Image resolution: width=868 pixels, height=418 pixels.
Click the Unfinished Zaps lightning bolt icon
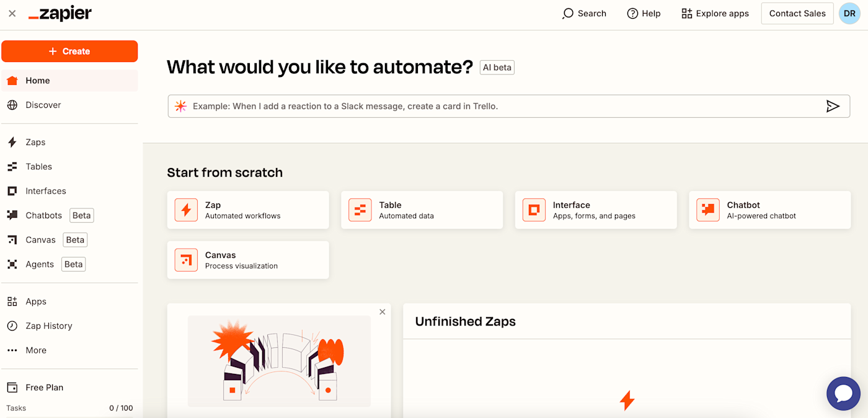point(627,401)
